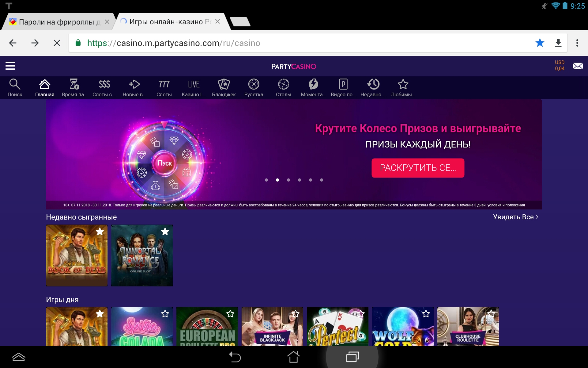Click условия и положения link in banner
This screenshot has width=588, height=368.
point(506,205)
